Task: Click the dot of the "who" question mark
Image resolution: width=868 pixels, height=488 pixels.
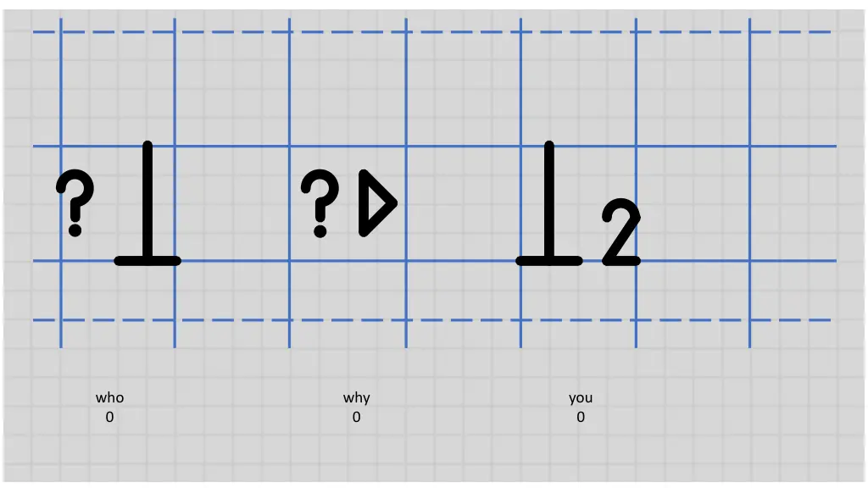Action: tap(75, 230)
